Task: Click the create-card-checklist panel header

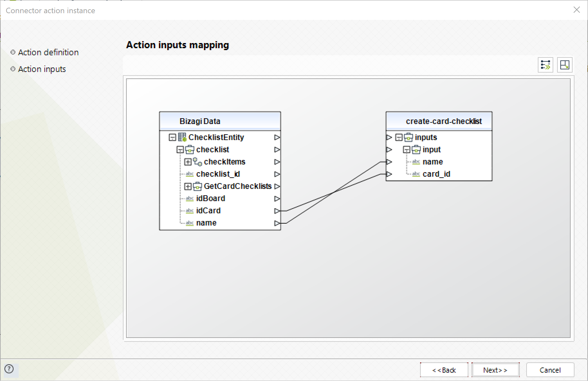Action: coord(439,121)
